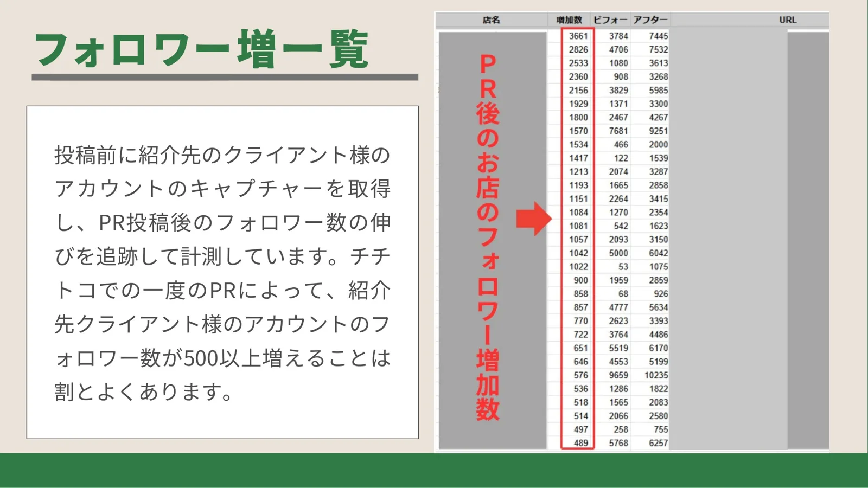Click the before value 5519
Viewport: 868px width, 488px height.
tap(618, 348)
